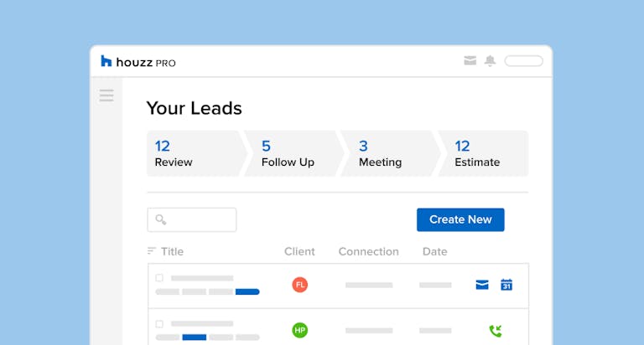Open the mail inbox icon in header
The height and width of the screenshot is (345, 644).
[470, 61]
